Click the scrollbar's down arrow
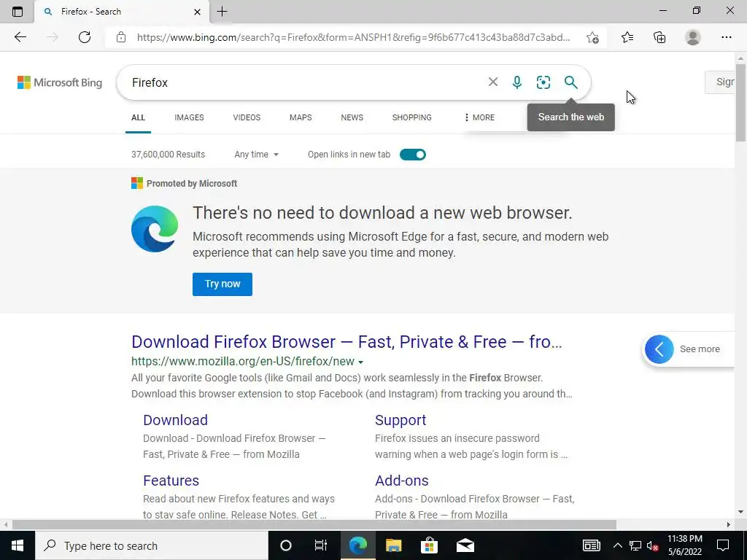Screen dimensions: 747x560 741,513
